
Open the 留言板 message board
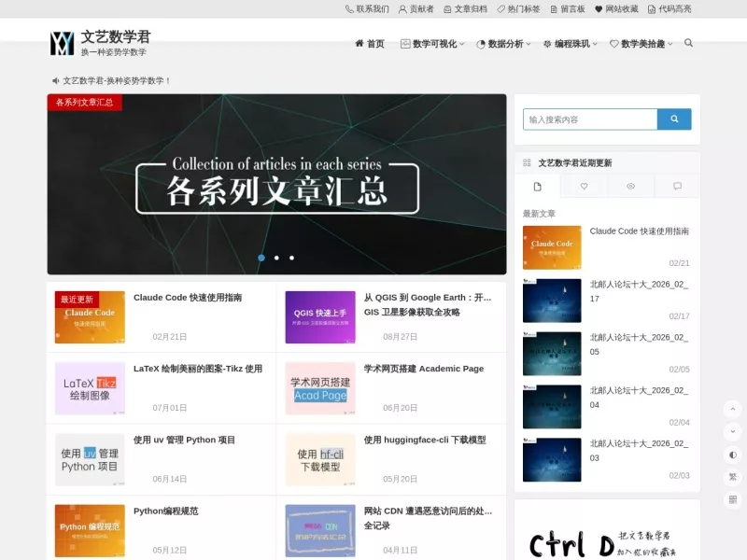pos(568,9)
